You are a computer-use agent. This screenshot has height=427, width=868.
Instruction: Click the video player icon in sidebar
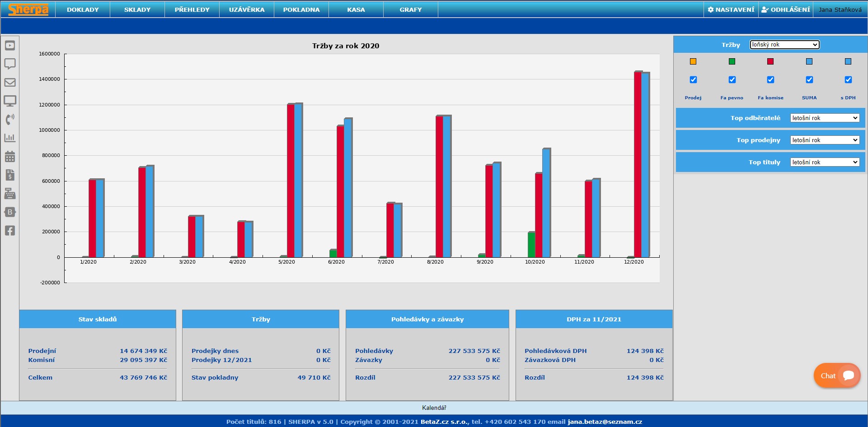click(x=10, y=46)
